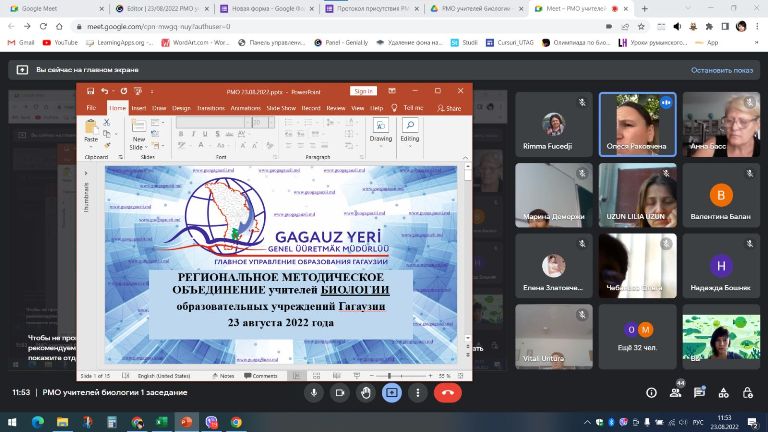
Task: Collapse the PowerPoint ribbon
Action: [465, 158]
